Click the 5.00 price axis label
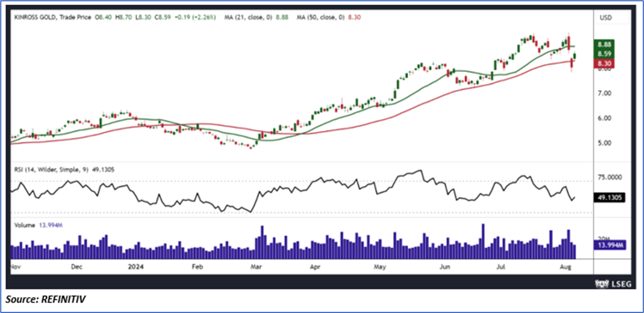This screenshot has width=644, height=313. 603,143
